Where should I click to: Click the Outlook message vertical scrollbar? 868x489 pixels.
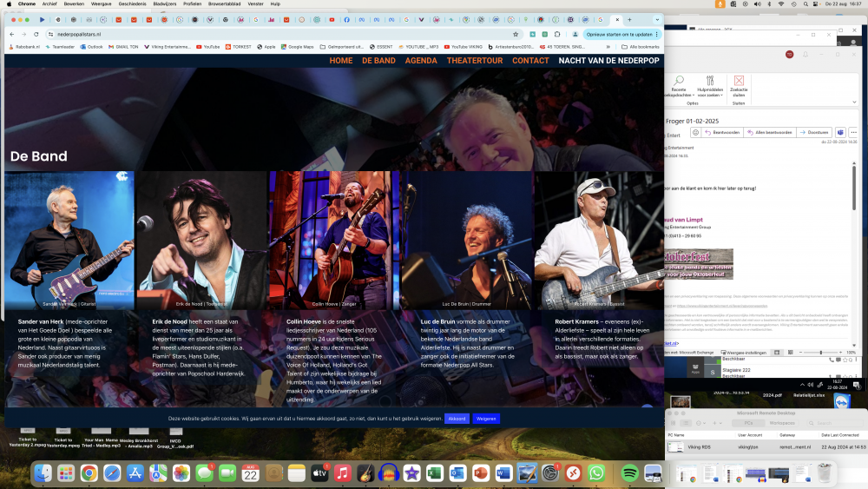pos(854,188)
